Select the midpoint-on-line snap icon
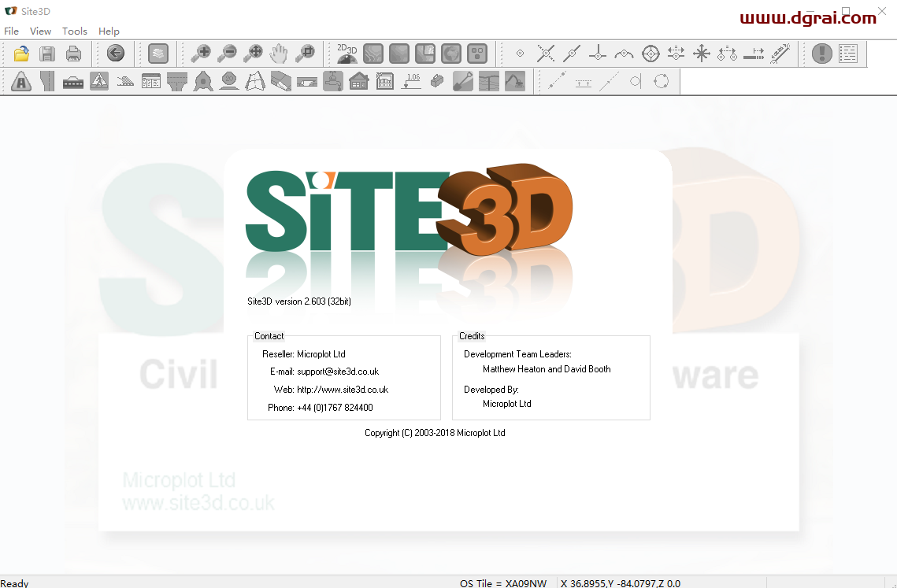The width and height of the screenshot is (897, 588). pos(572,54)
